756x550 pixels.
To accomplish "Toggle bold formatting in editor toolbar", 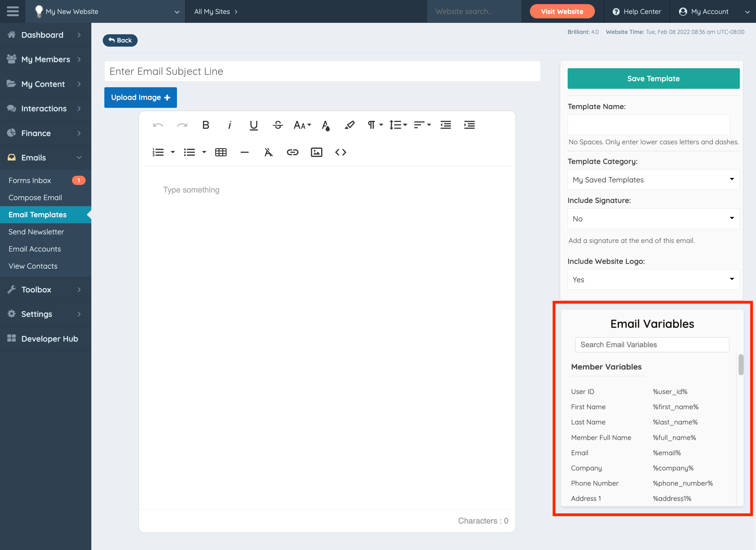I will [206, 125].
